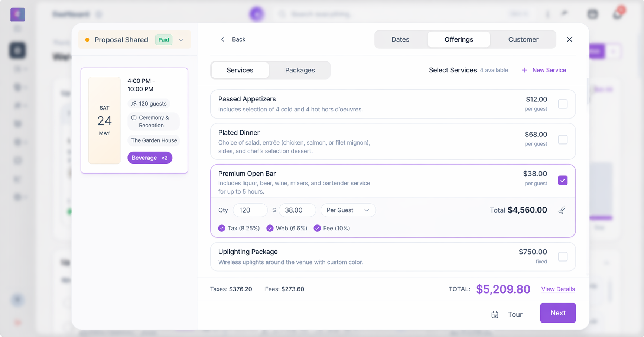Click the Taxes: $376.20 text
Viewport: 644px width, 337px height.
coord(231,289)
